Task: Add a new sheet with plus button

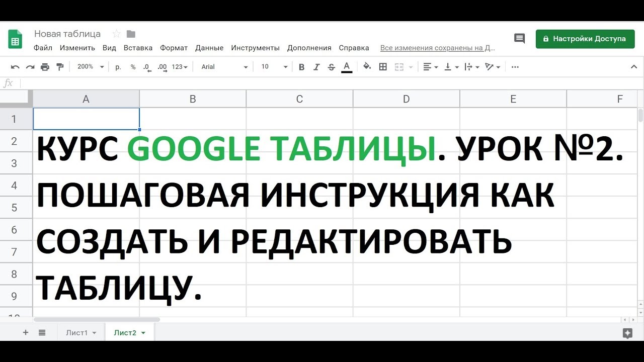Action: click(26, 332)
